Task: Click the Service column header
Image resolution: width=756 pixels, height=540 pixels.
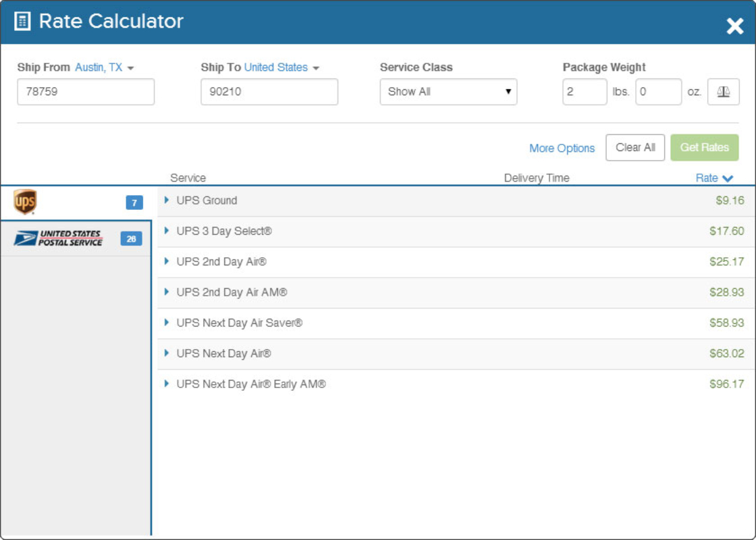Action: coord(188,178)
